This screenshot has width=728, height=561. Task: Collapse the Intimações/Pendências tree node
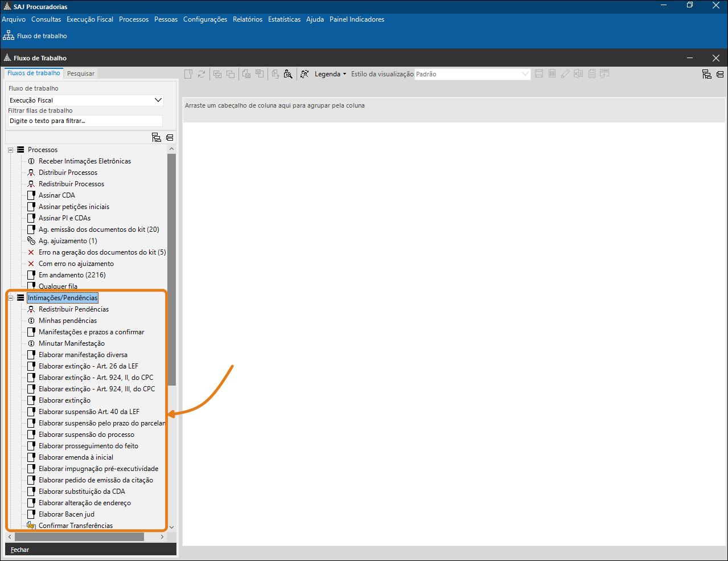coord(11,298)
